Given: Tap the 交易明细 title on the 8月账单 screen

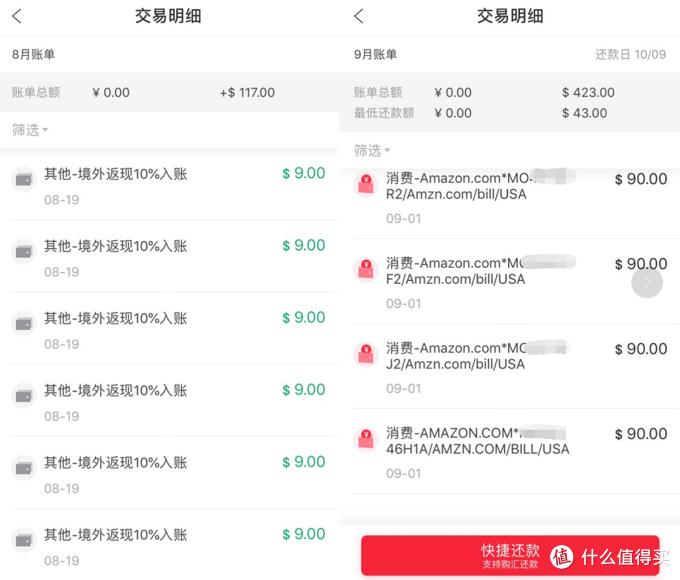Looking at the screenshot, I should click(168, 16).
